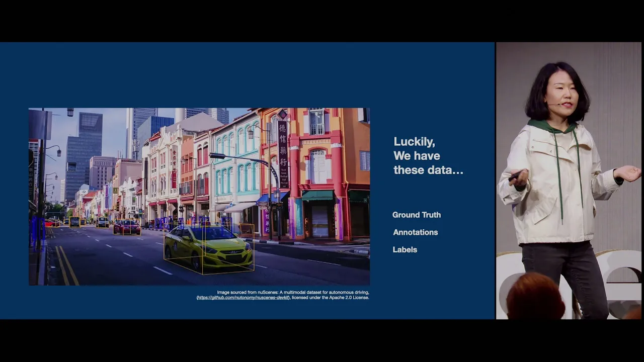This screenshot has height=362, width=644.
Task: Click the 'Luckily, We have these data…' heading
Action: [428, 156]
